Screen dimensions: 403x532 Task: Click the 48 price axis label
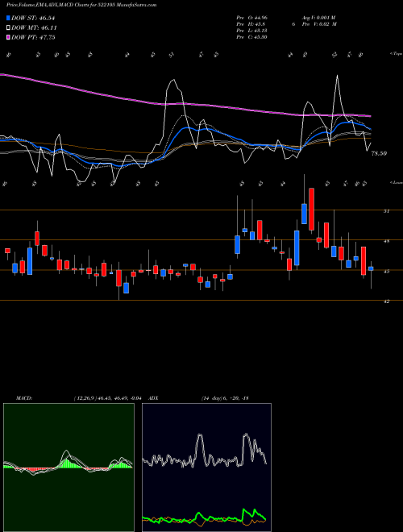tap(386, 241)
